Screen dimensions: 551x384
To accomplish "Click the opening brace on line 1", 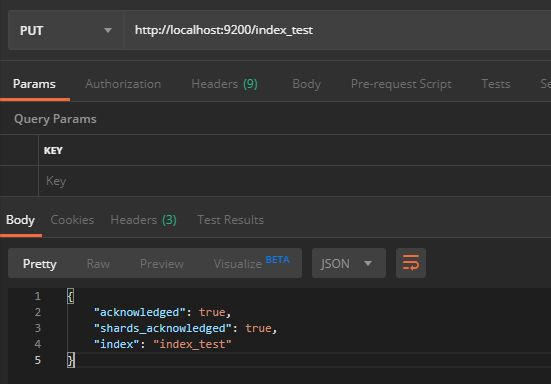I will (70, 296).
